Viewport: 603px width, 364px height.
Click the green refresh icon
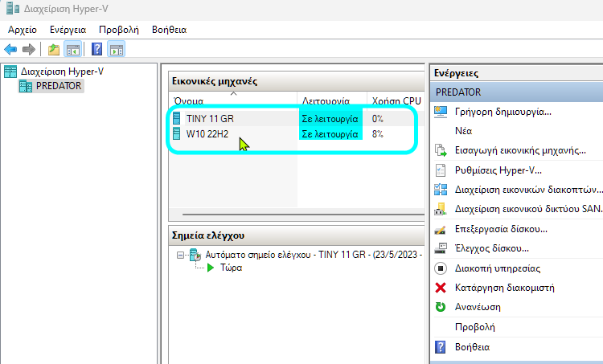441,307
